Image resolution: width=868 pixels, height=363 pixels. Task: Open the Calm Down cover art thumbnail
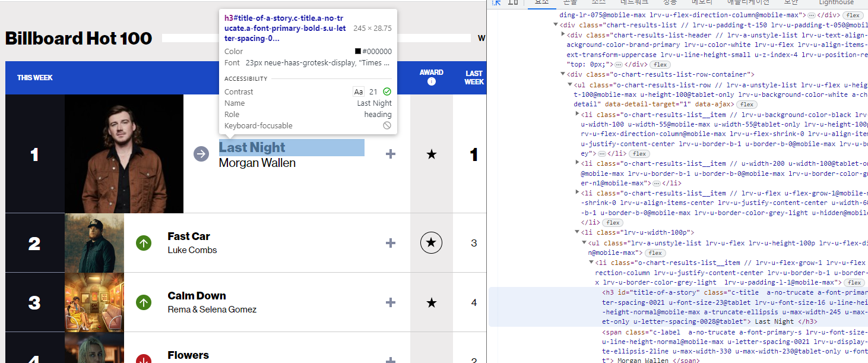click(94, 302)
